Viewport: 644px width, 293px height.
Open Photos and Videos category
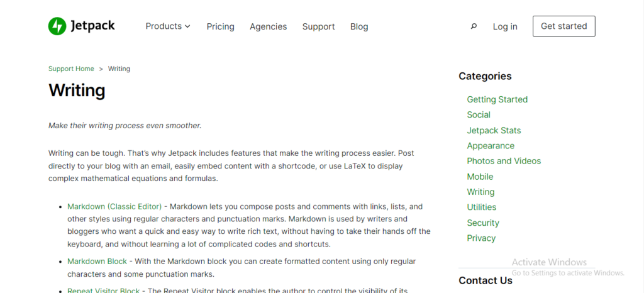point(504,161)
